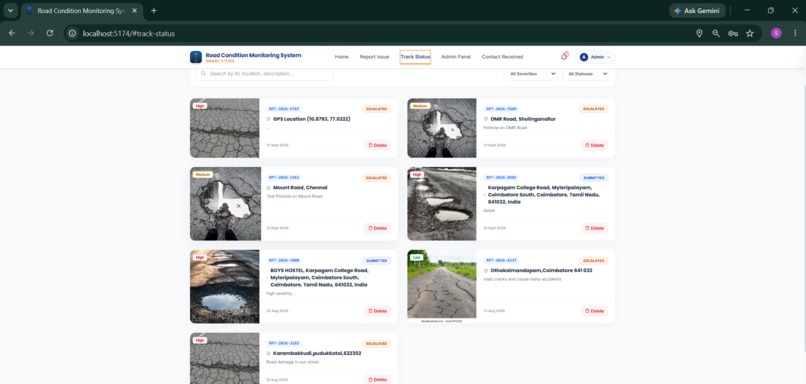Click Ask Gemini
Image resolution: width=806 pixels, height=384 pixels.
[x=697, y=11]
